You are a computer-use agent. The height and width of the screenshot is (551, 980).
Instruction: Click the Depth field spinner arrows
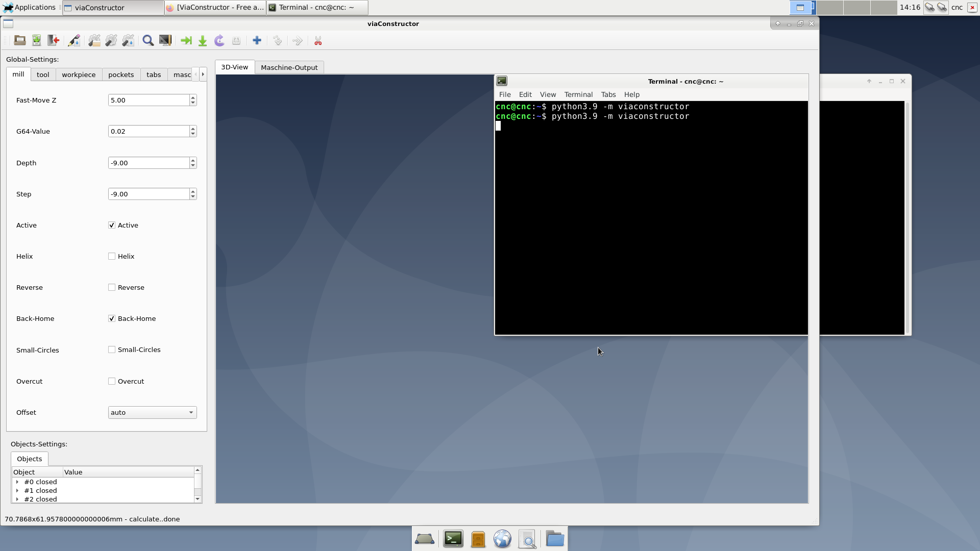point(193,163)
